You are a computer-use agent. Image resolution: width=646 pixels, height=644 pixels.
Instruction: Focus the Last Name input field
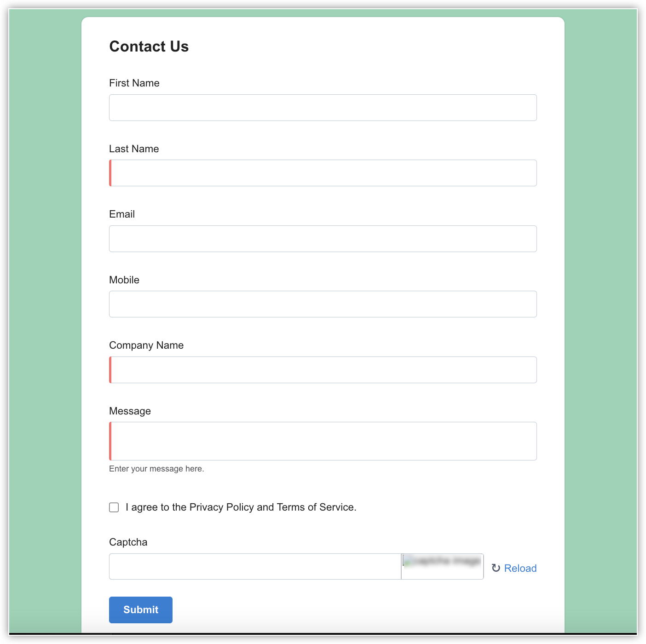(323, 173)
